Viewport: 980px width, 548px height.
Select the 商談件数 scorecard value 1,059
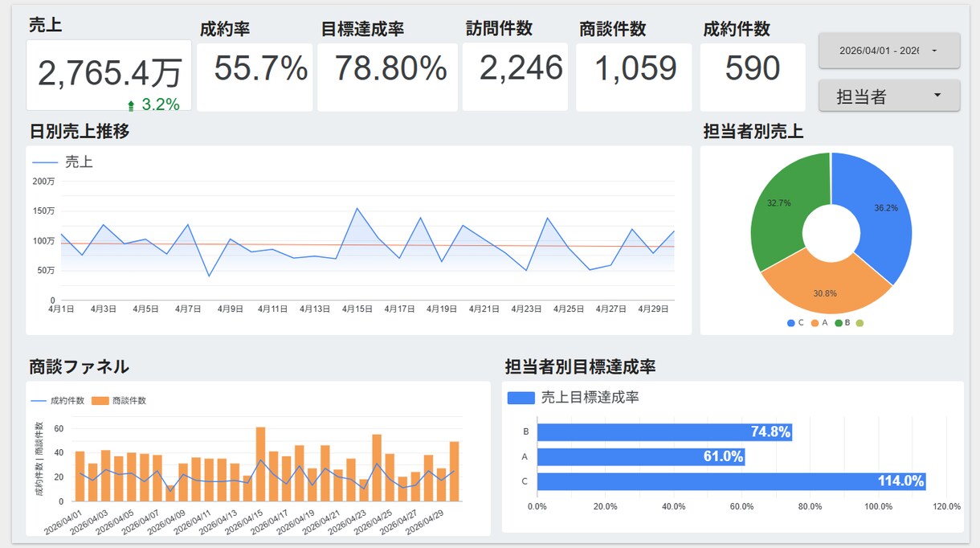click(635, 69)
